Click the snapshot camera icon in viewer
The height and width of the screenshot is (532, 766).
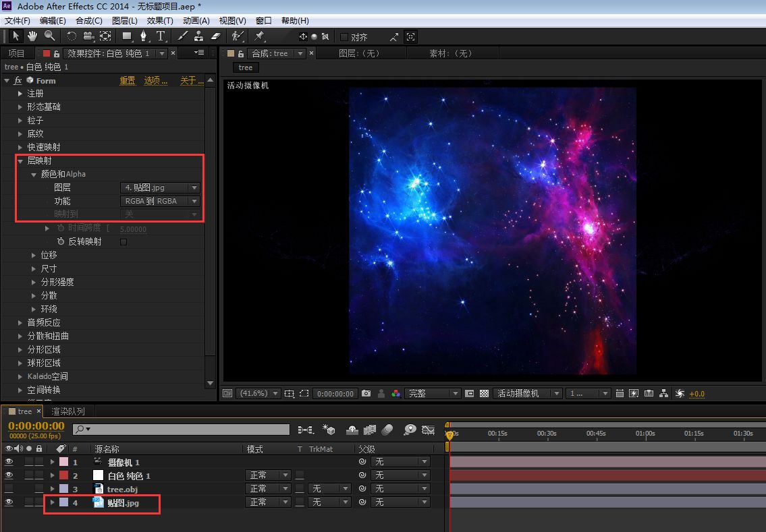click(x=366, y=393)
